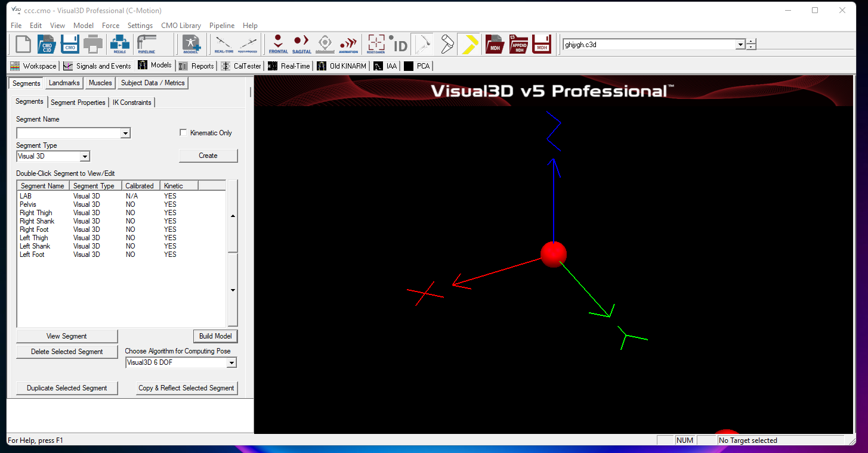Screen dimensions: 868x453
Task: Switch to Frontal view
Action: point(277,44)
